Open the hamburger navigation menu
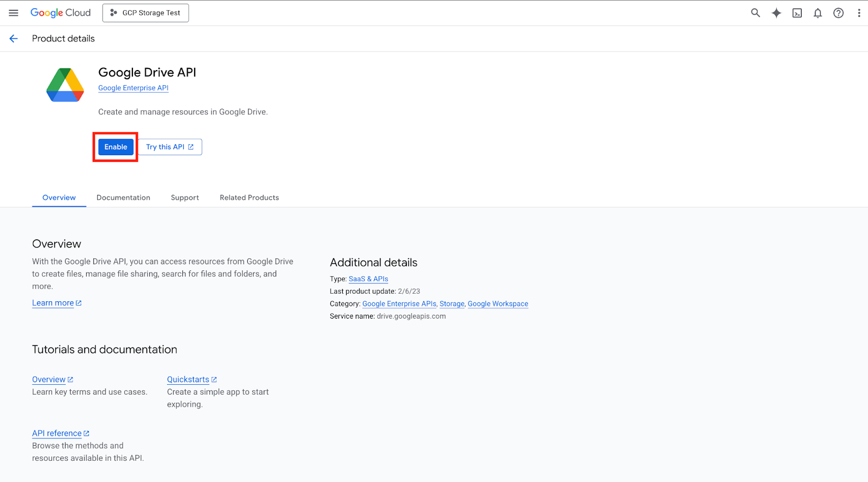Viewport: 868px width, 482px height. (x=14, y=13)
